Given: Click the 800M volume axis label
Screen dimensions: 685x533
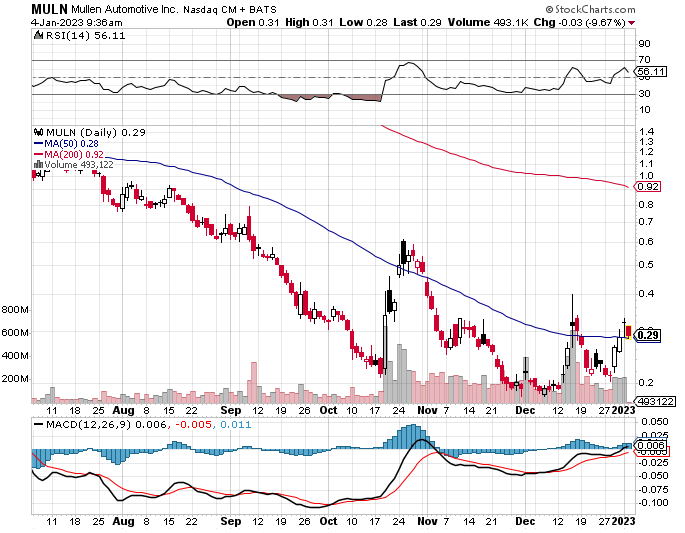Looking at the screenshot, I should point(15,310).
